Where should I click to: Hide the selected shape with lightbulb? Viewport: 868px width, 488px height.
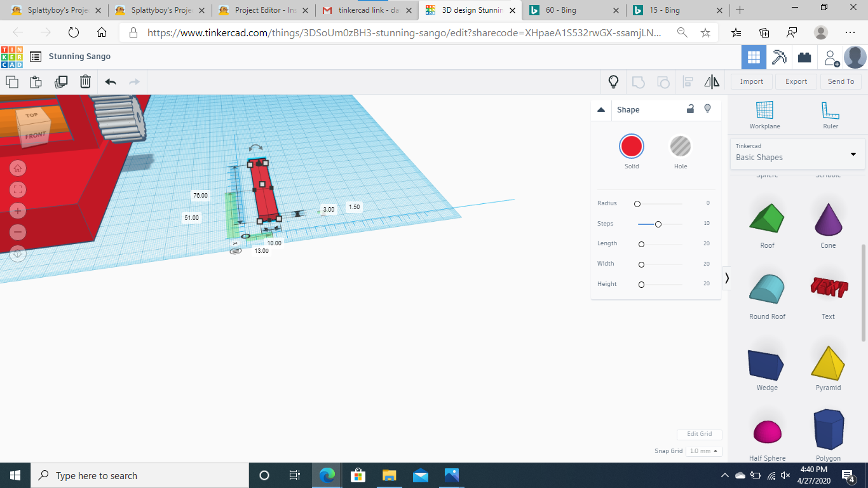[708, 109]
